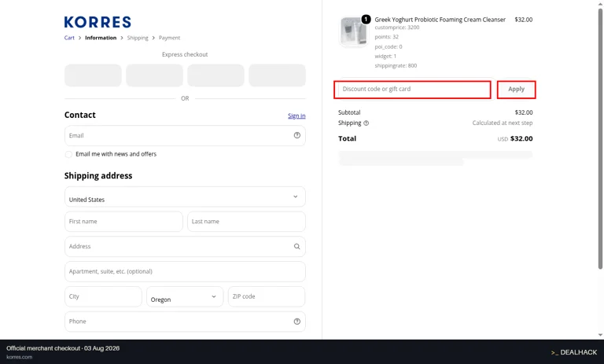This screenshot has width=604, height=364.
Task: Click the phone field help icon
Action: pyautogui.click(x=297, y=322)
